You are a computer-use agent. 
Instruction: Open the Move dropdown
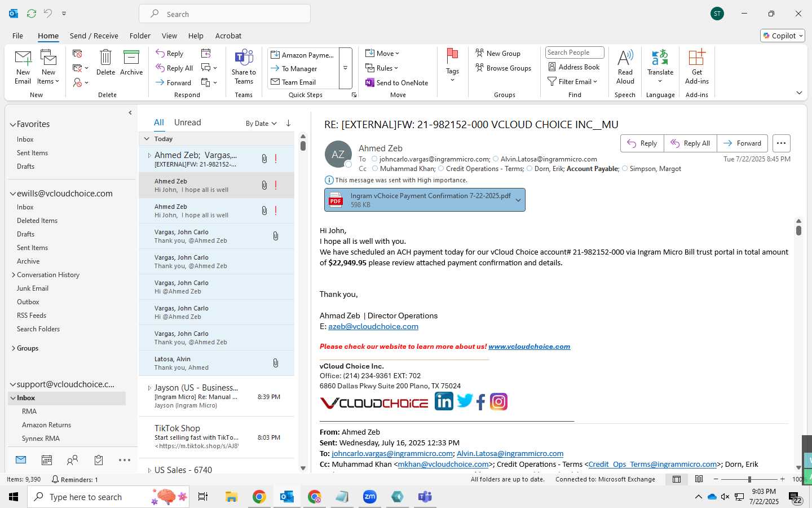[382, 54]
